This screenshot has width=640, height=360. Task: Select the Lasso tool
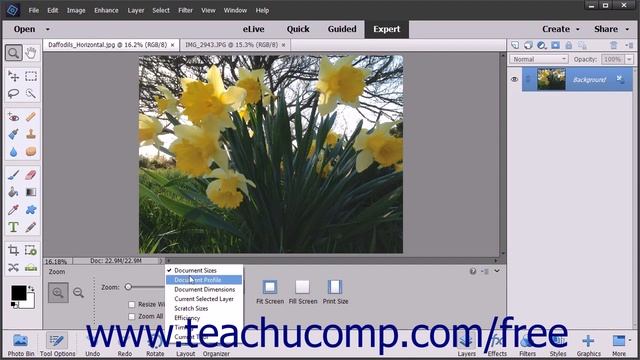[13, 93]
